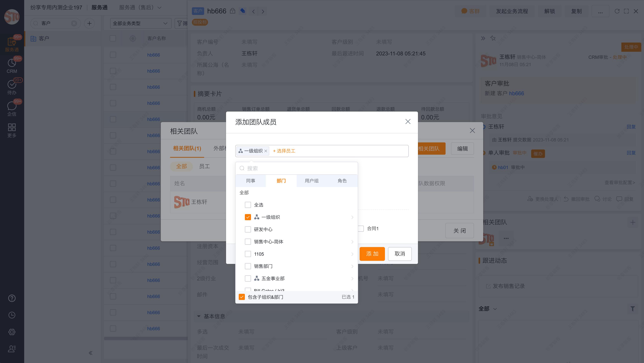644x363 pixels.
Task: Open the CRM sidebar module
Action: [12, 66]
